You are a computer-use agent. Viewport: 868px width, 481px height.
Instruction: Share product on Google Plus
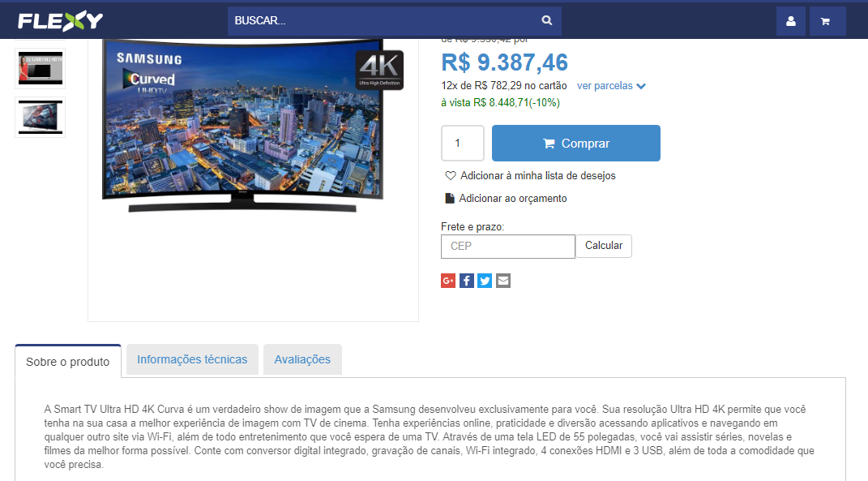click(x=448, y=281)
